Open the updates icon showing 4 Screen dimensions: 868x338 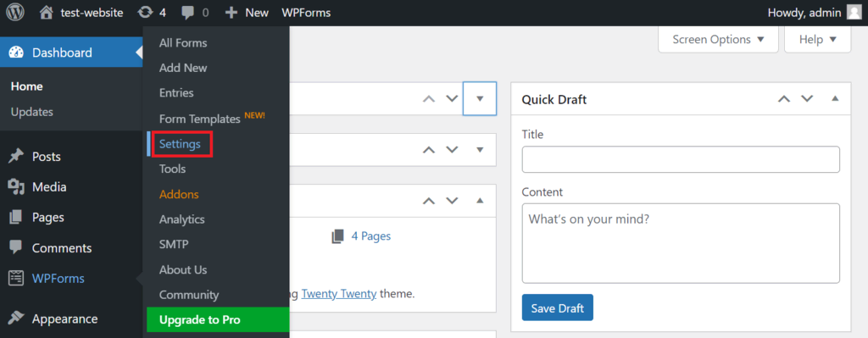tap(146, 12)
